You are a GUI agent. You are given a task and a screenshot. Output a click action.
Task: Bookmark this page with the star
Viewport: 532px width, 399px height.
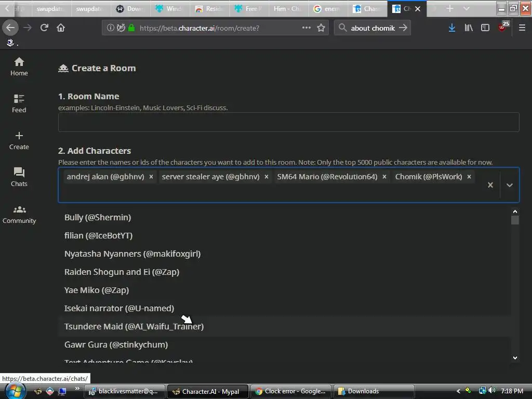pyautogui.click(x=321, y=28)
